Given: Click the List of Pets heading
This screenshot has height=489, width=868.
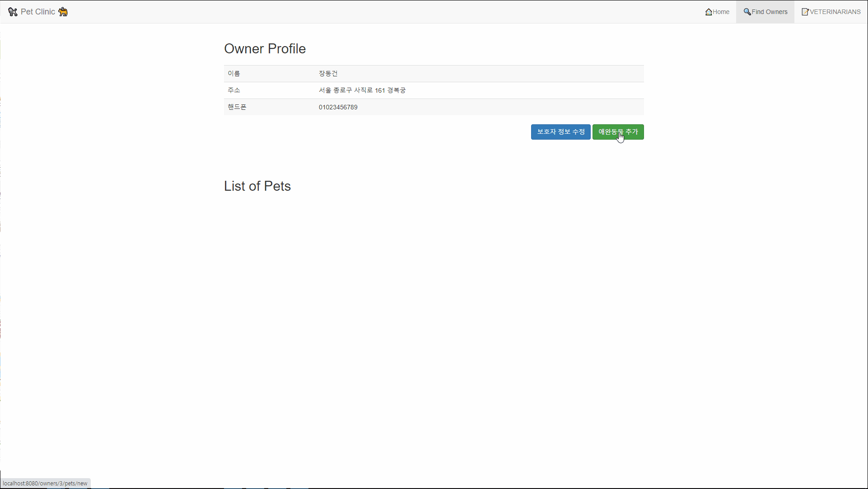Looking at the screenshot, I should (257, 186).
